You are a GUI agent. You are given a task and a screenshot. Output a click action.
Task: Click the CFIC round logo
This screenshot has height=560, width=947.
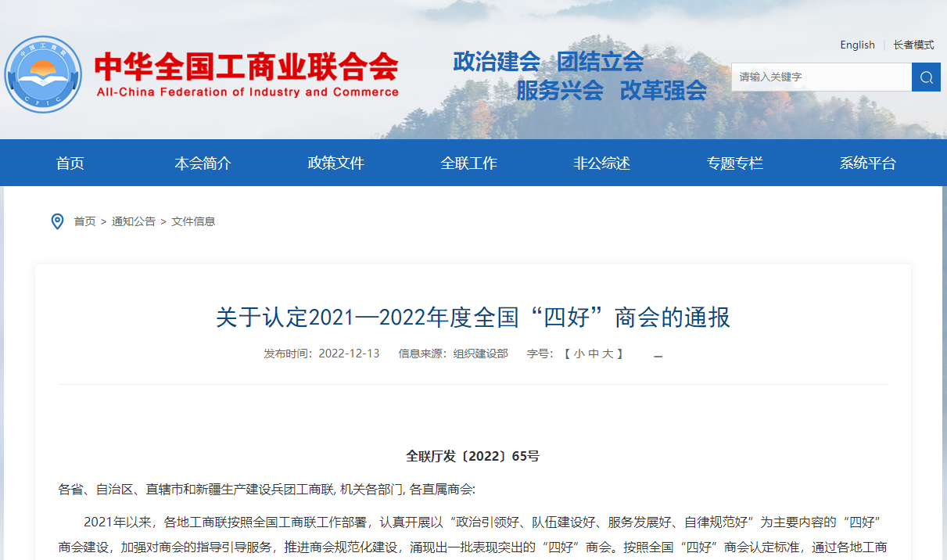coord(43,74)
